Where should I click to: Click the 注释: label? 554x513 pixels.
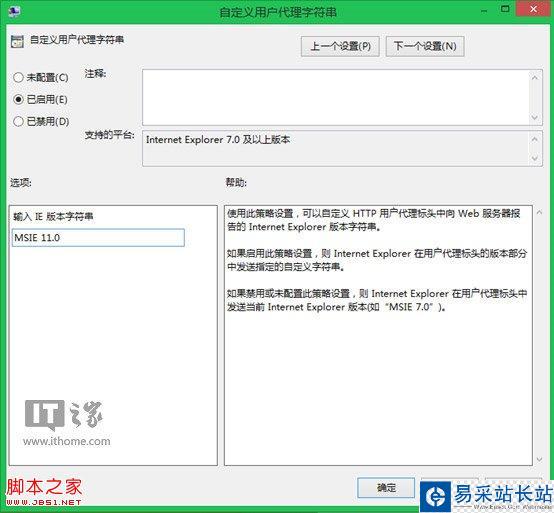pos(95,73)
